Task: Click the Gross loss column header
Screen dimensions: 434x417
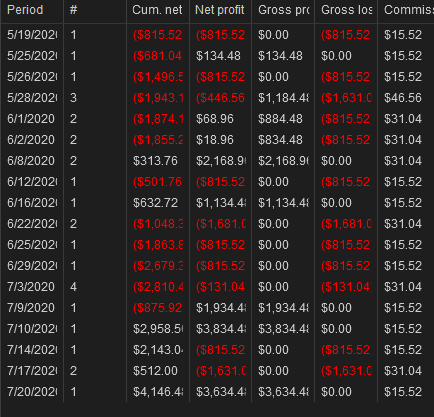Action: tap(346, 11)
